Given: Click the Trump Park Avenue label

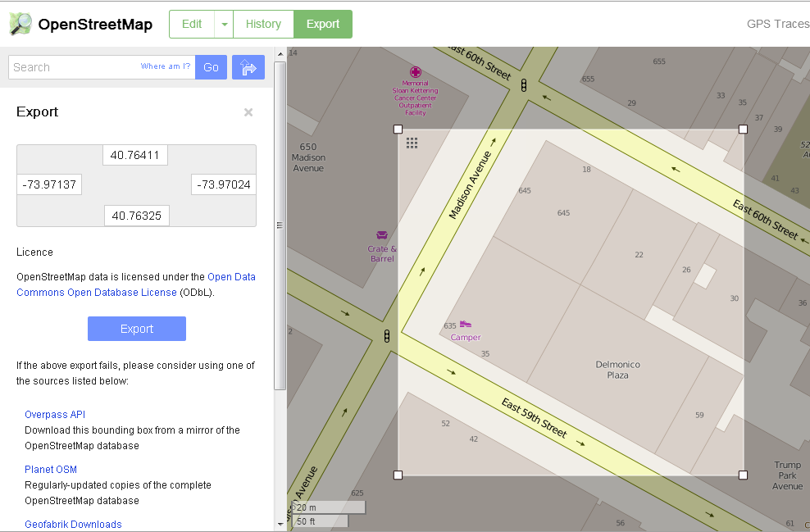Looking at the screenshot, I should [787, 475].
